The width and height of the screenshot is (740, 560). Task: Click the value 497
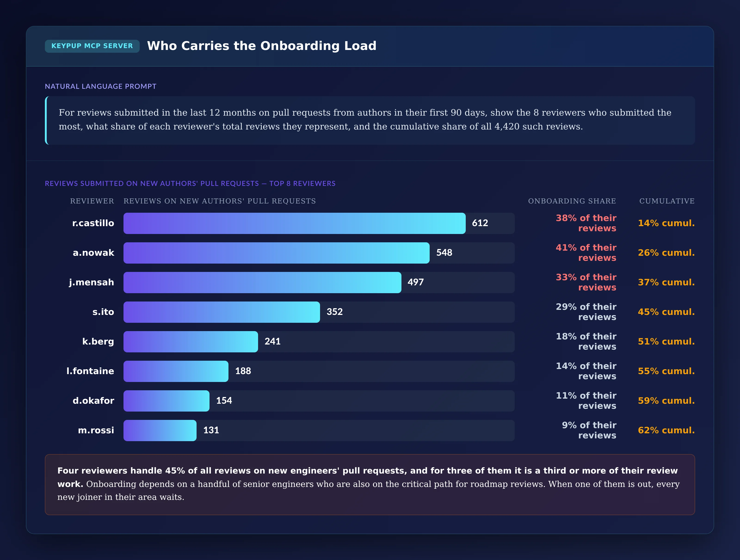tap(416, 282)
